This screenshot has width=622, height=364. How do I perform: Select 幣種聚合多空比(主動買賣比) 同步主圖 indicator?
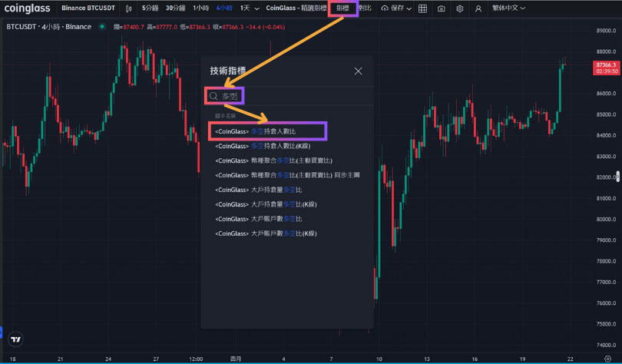click(x=286, y=175)
